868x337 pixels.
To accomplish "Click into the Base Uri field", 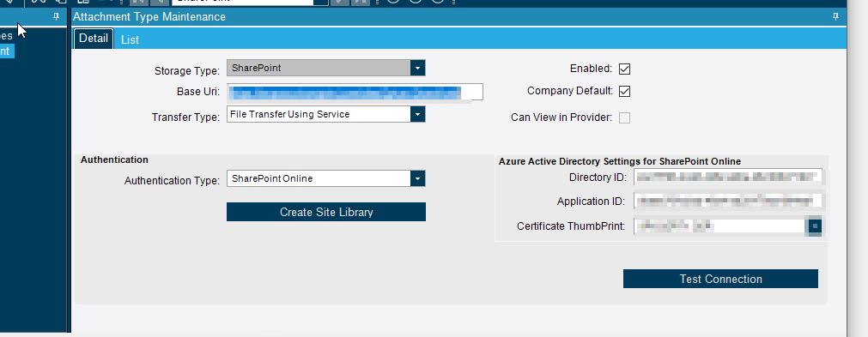I will 355,92.
